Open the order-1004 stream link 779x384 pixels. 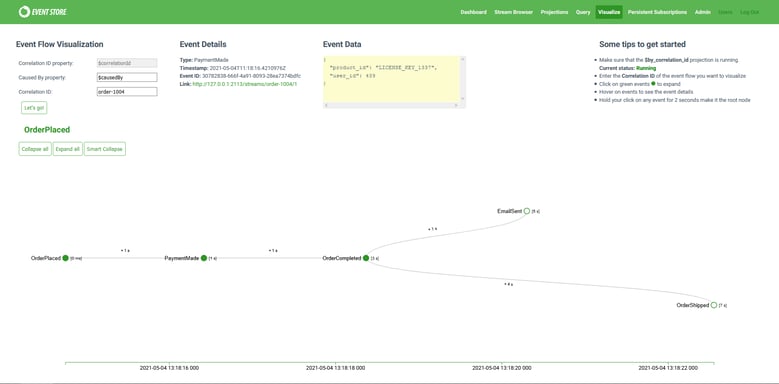244,84
